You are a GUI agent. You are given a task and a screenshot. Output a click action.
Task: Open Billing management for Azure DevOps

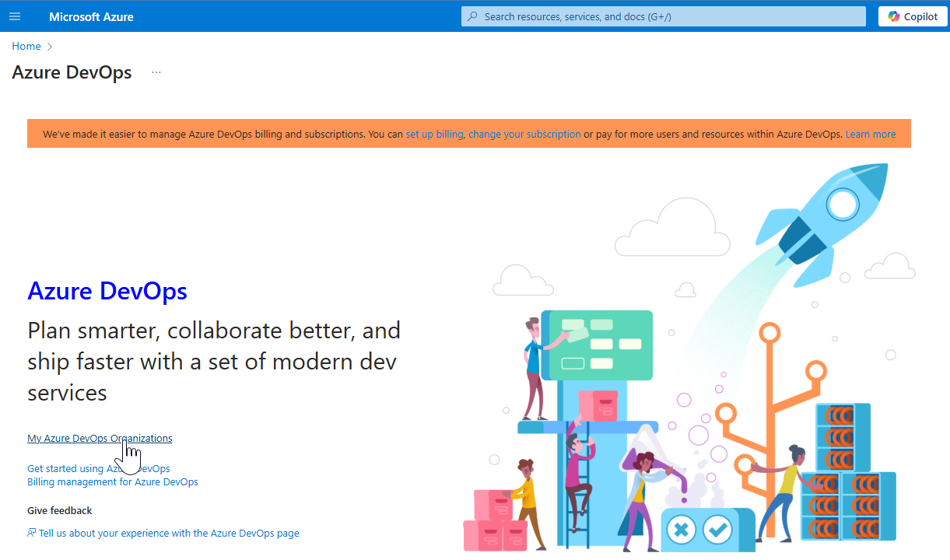pos(112,481)
